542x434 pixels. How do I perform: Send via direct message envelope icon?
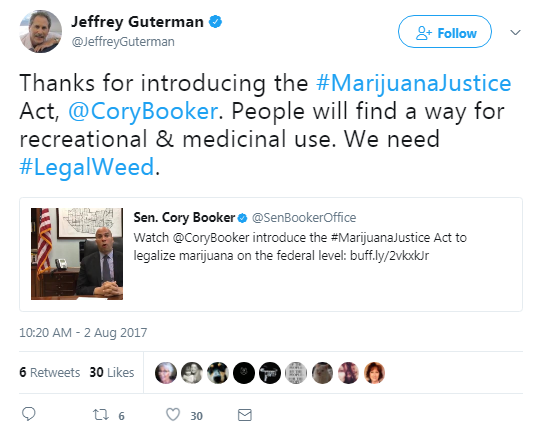tap(245, 415)
